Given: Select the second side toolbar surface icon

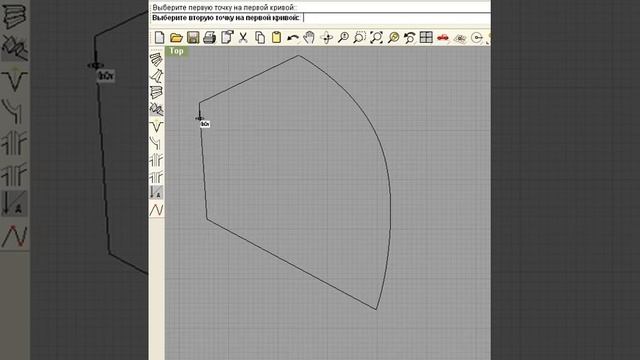Looking at the screenshot, I should 156,76.
